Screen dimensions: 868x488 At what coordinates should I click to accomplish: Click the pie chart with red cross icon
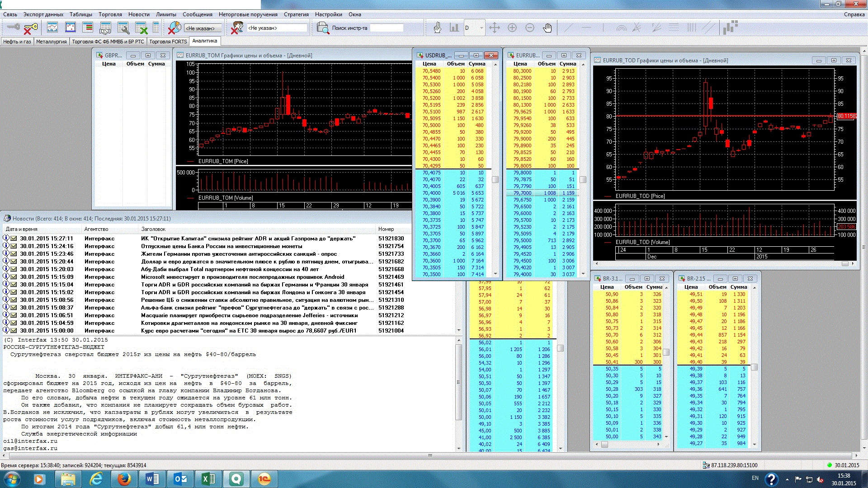click(x=174, y=28)
